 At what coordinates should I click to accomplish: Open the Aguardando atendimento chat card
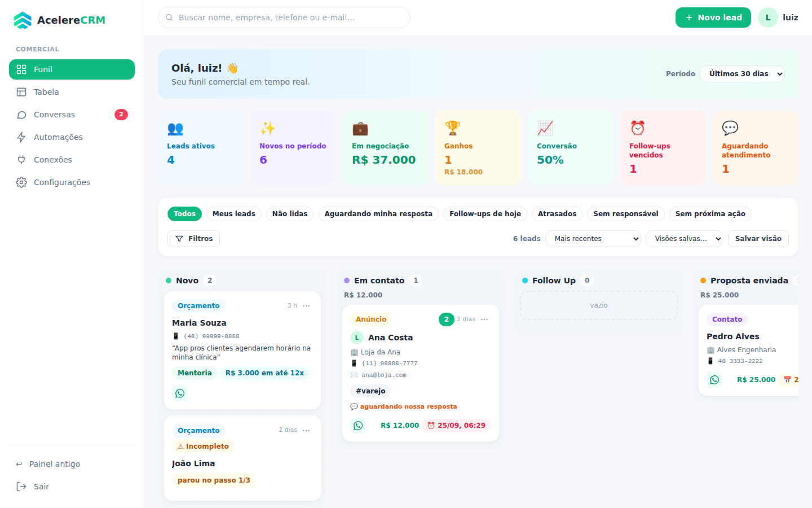coord(756,148)
